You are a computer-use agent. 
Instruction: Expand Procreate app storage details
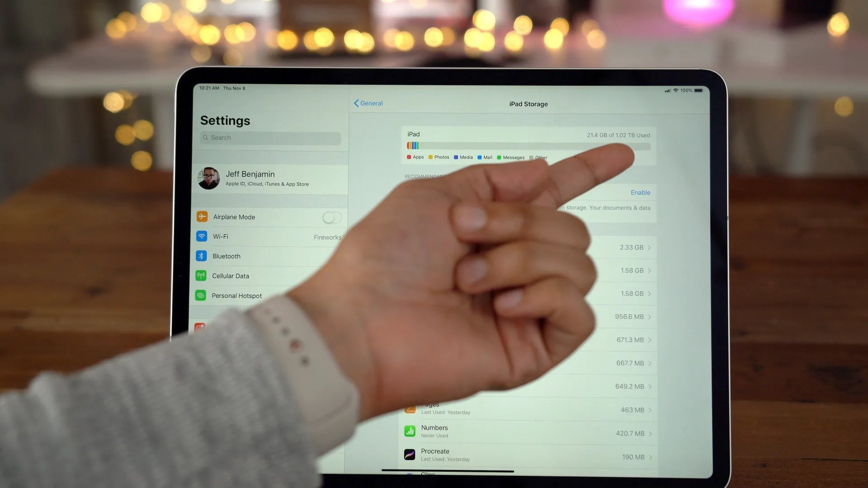tap(527, 455)
